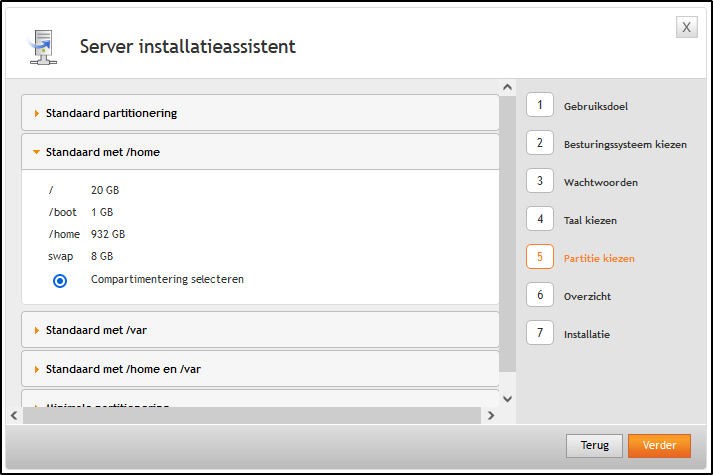Screen dimensions: 713x475
Task: Click step 3 number box Wachtwoorden
Action: tap(540, 181)
